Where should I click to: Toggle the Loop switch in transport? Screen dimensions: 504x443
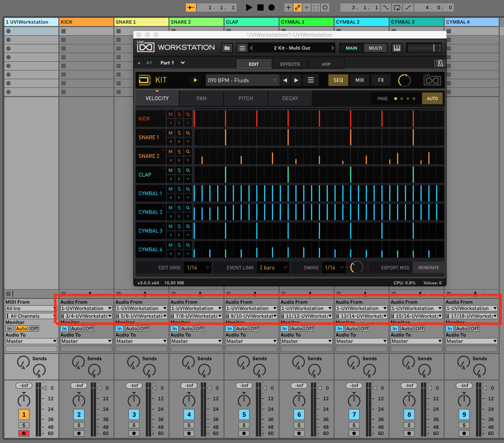pyautogui.click(x=397, y=8)
